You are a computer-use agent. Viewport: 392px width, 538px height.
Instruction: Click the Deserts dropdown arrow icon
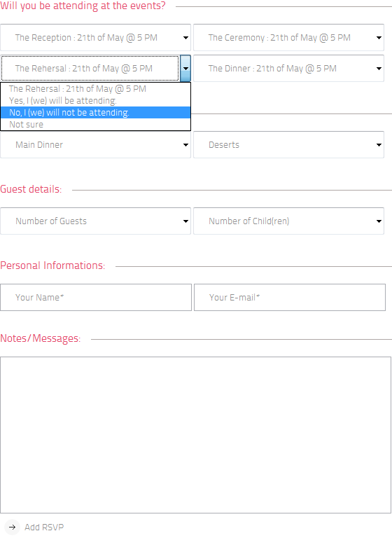coord(379,145)
